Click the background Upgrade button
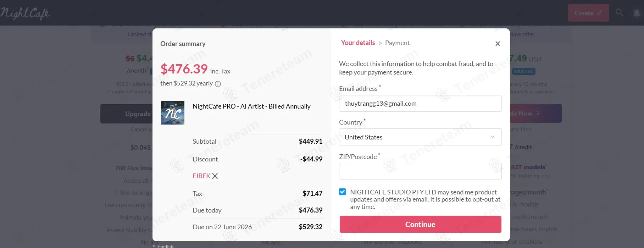This screenshot has width=644, height=248. 127,114
